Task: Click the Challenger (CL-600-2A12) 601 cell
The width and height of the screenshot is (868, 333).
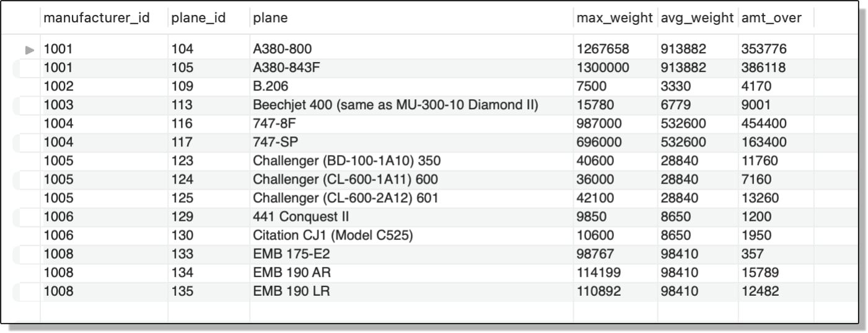Action: (x=411, y=198)
